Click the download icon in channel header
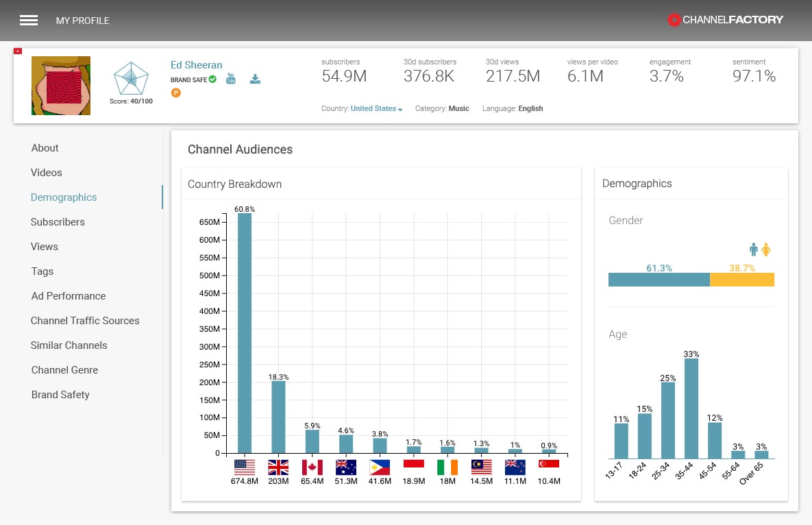Screen dimensions: 812x525 pos(255,79)
